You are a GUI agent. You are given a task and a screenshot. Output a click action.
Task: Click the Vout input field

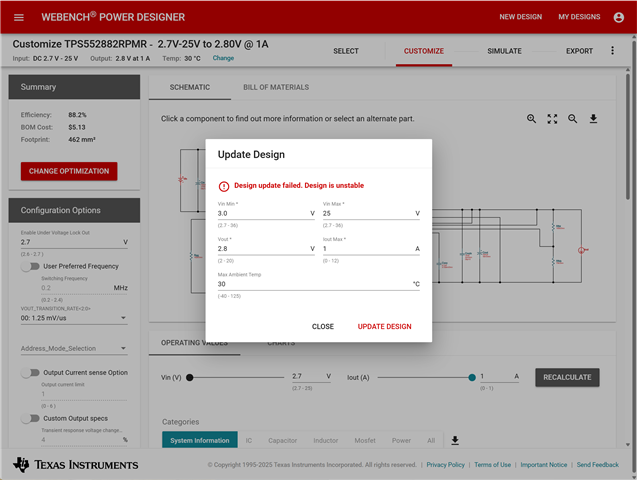(266, 249)
